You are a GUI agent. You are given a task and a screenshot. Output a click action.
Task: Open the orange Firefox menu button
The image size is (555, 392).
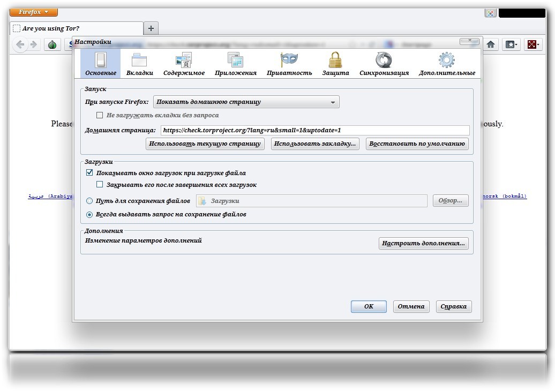(34, 12)
